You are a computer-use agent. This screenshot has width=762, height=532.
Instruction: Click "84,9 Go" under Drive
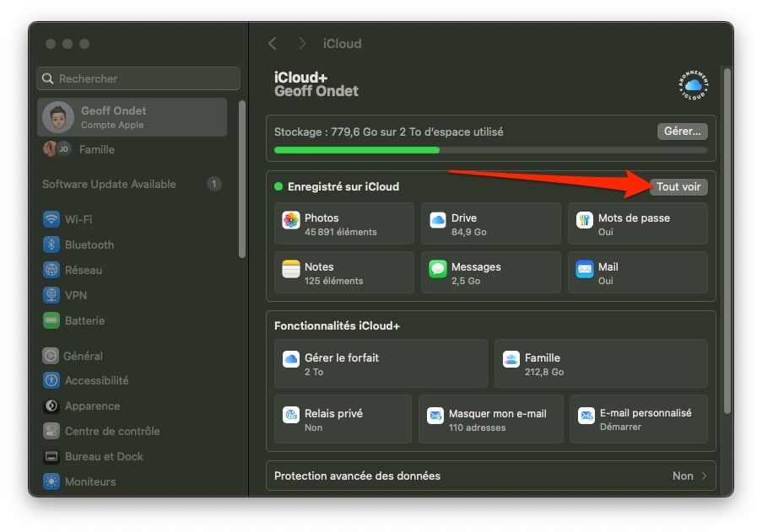tap(469, 232)
